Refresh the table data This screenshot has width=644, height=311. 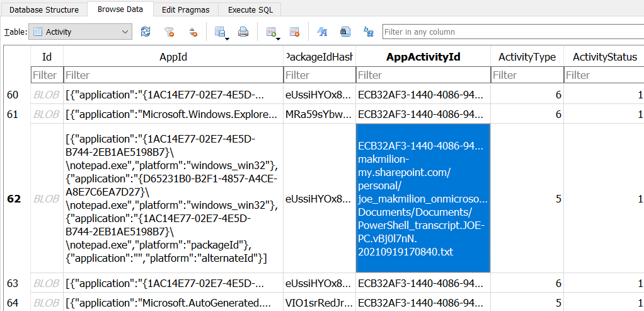pos(146,32)
